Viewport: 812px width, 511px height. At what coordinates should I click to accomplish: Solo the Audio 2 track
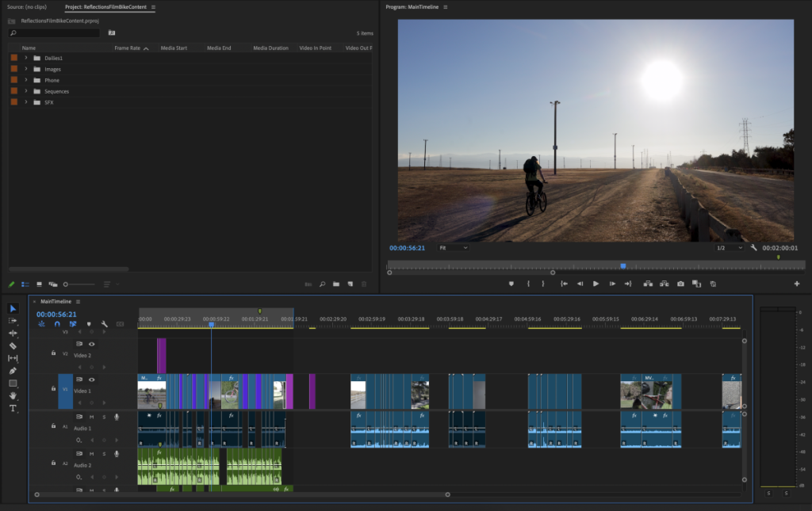(x=104, y=453)
